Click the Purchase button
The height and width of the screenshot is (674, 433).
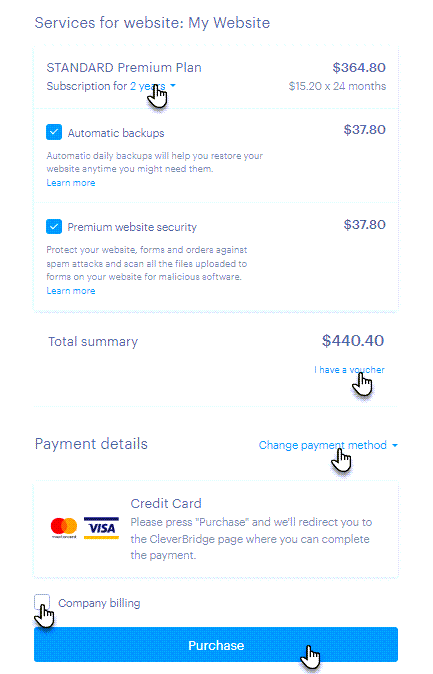[x=216, y=645]
